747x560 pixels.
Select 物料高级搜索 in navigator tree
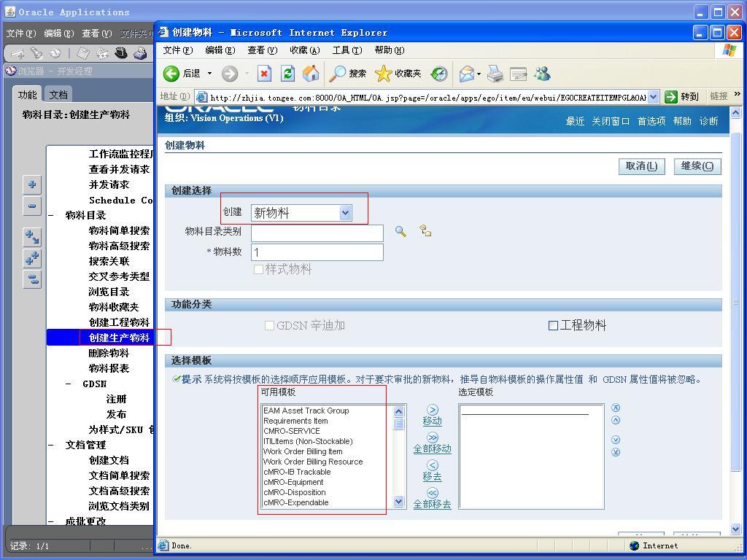pyautogui.click(x=119, y=246)
